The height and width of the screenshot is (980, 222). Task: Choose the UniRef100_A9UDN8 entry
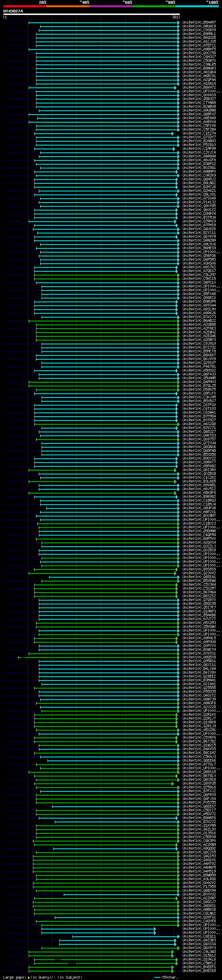[x=199, y=110]
